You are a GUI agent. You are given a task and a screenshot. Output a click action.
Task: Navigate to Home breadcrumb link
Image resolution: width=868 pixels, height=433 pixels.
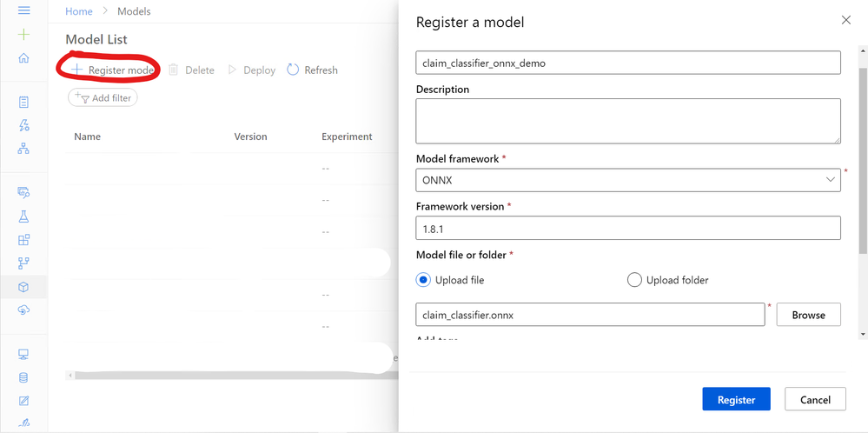pos(79,11)
